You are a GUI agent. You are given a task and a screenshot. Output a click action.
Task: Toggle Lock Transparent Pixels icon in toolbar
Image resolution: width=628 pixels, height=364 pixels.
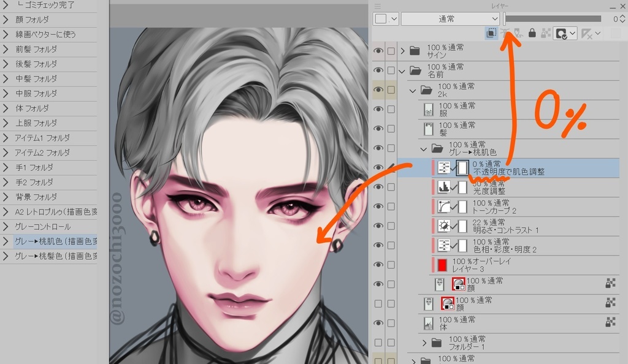click(545, 33)
